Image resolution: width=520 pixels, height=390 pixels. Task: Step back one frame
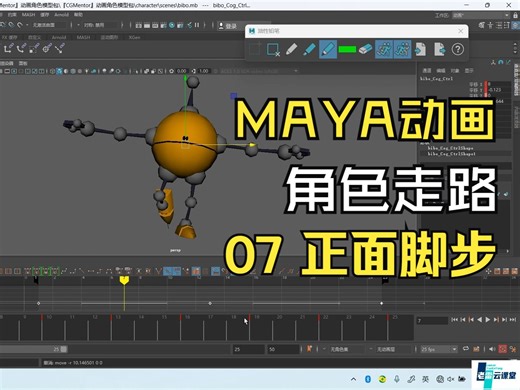click(x=463, y=320)
